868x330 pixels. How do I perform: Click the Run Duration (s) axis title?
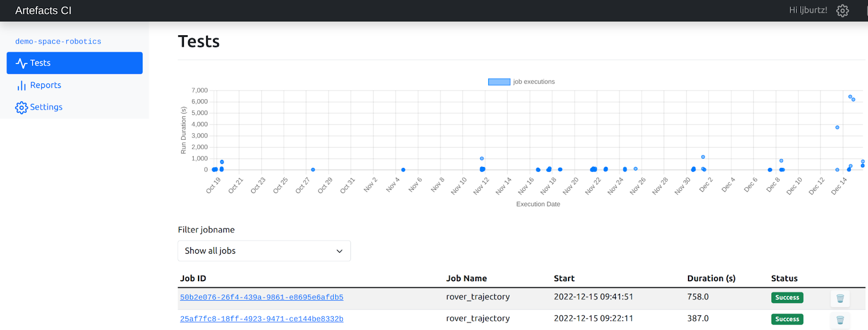(x=183, y=130)
